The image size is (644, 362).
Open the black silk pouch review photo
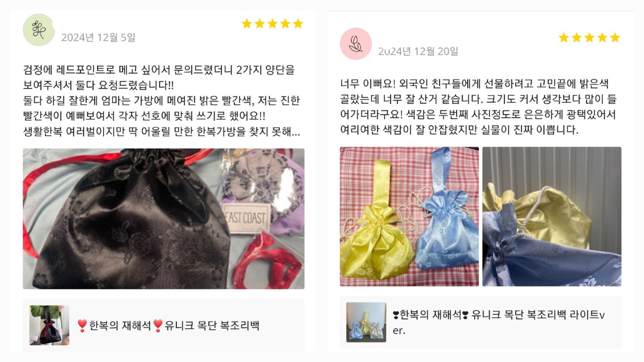(164, 219)
